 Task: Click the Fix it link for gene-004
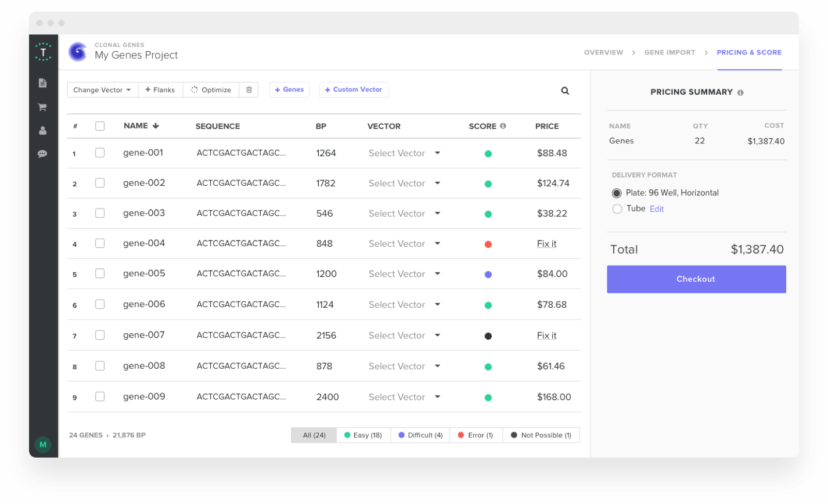[x=546, y=244]
